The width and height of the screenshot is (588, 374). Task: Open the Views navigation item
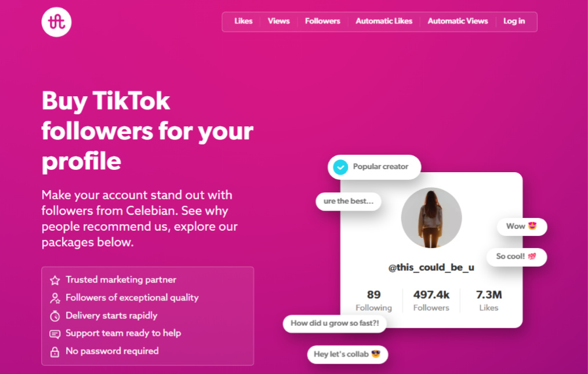[x=278, y=21]
